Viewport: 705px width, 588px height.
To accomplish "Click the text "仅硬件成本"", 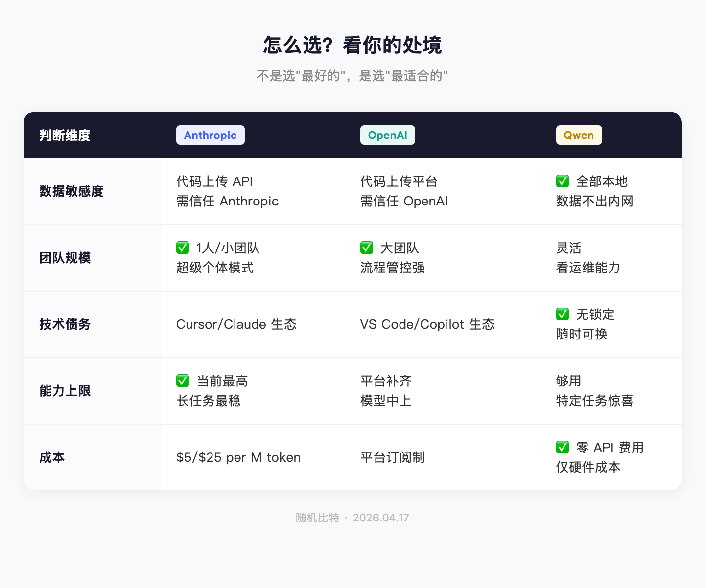I will click(588, 467).
